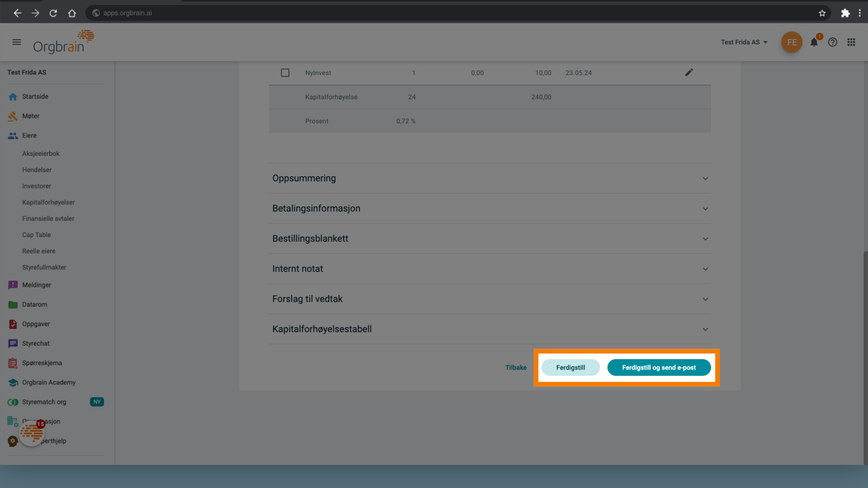This screenshot has width=868, height=488.
Task: Open the Test Frida AS company dropdown
Action: click(x=744, y=42)
